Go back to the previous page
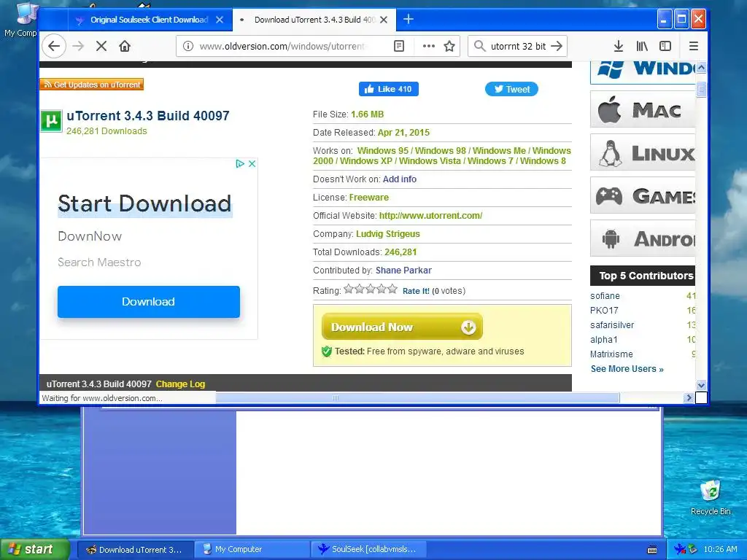Viewport: 747px width, 560px height. 54,46
